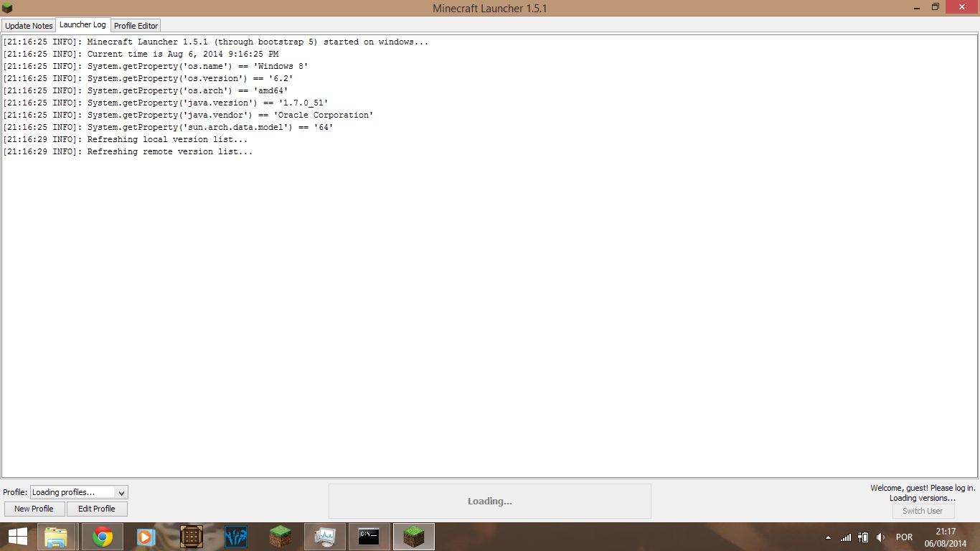Viewport: 980px width, 551px height.
Task: Close the Minecraft Launcher window
Action: (962, 7)
